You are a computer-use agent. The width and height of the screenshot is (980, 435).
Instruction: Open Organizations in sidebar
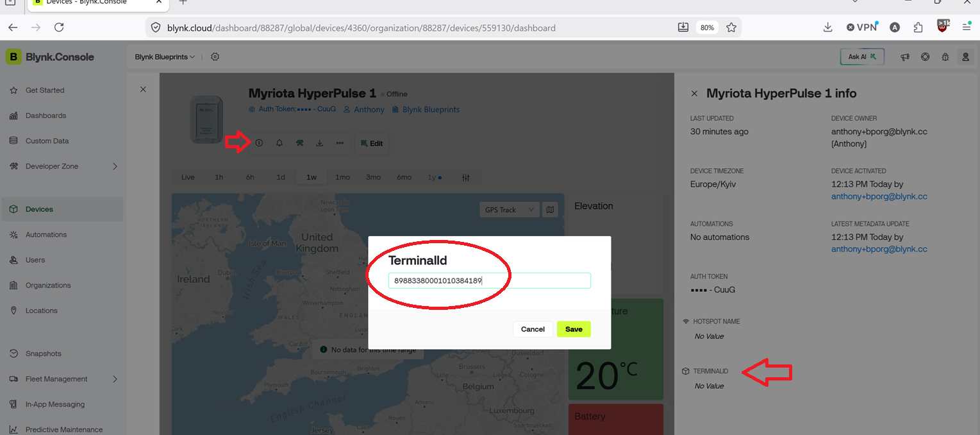(x=62, y=286)
